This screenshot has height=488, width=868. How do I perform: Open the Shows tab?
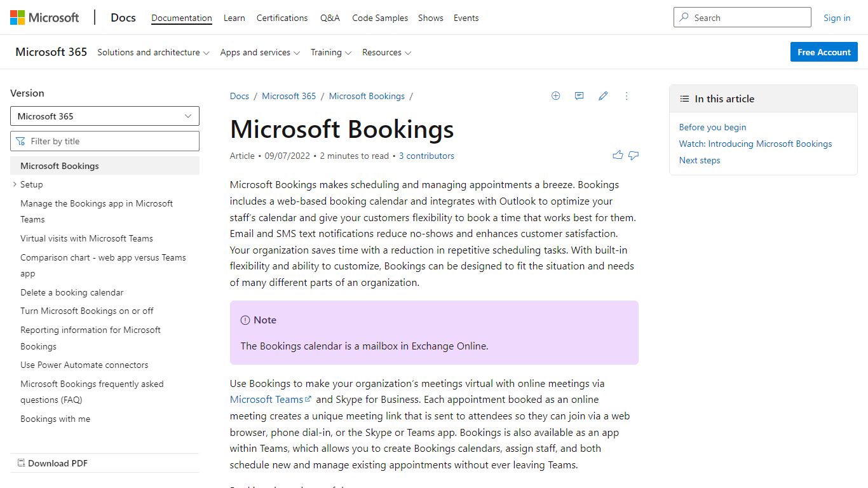pos(431,18)
